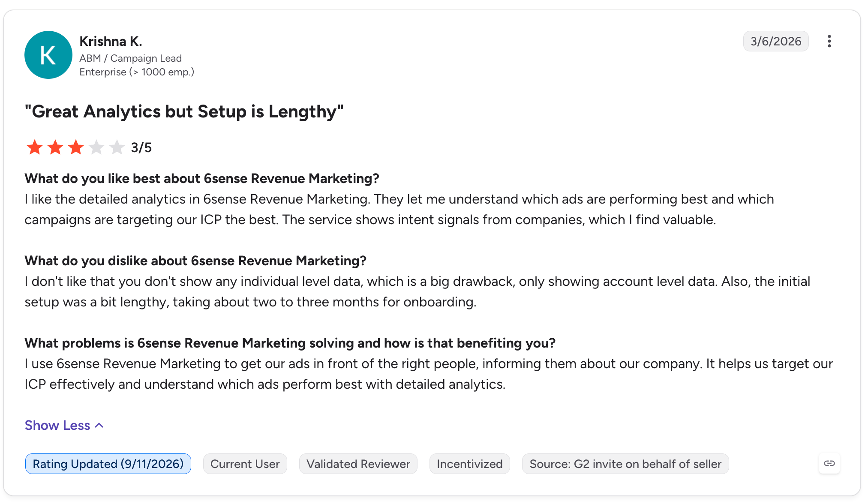Click the fifth gray rating star
This screenshot has width=865, height=504.
tap(117, 147)
